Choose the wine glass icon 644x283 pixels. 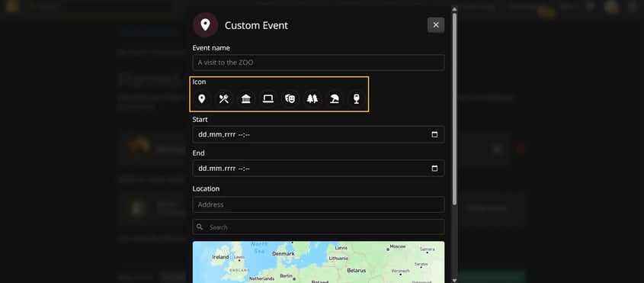[x=357, y=99]
